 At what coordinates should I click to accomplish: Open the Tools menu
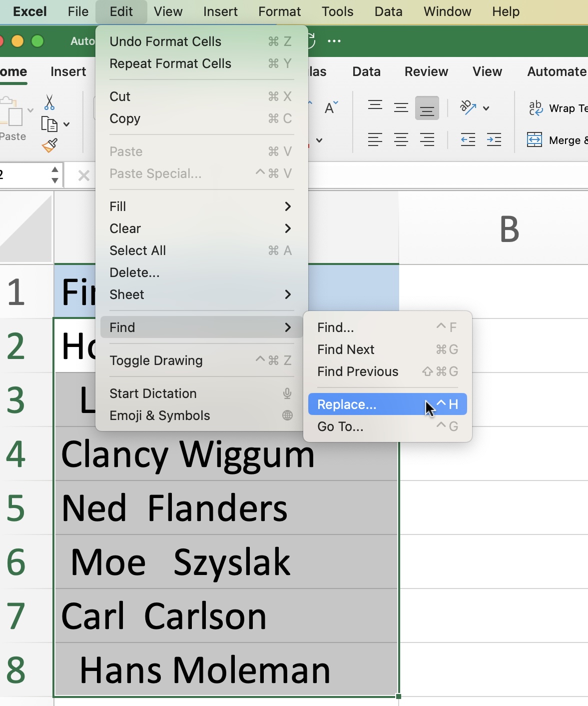click(338, 11)
